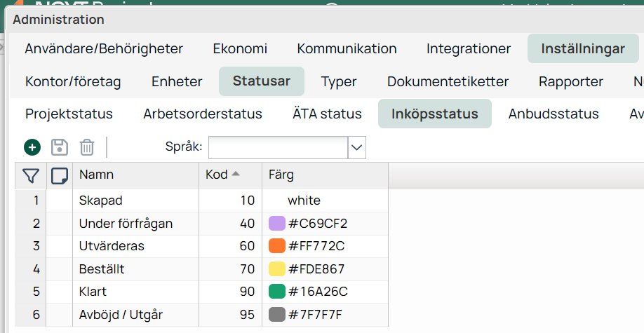Click the Kod cell with value 40
Image resolution: width=644 pixels, height=333 pixels.
(x=230, y=224)
